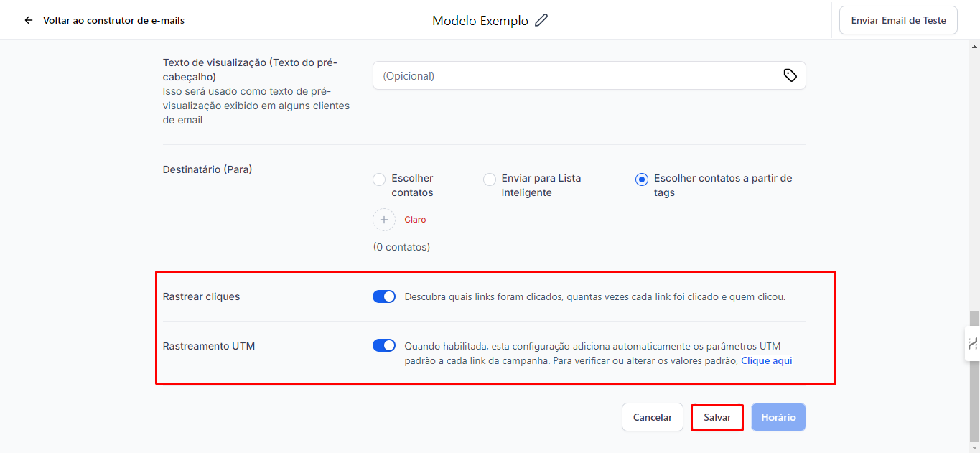
Task: Click the back arrow icon
Action: tap(29, 20)
